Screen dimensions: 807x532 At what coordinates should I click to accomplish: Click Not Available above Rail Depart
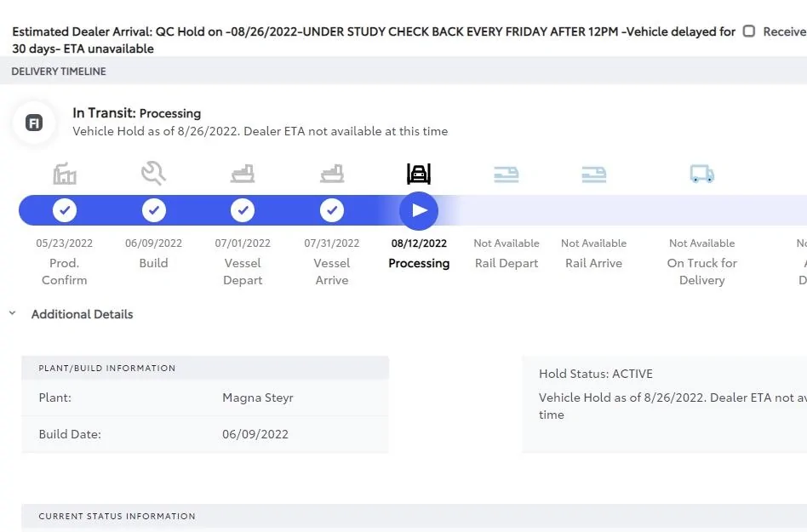(x=507, y=243)
